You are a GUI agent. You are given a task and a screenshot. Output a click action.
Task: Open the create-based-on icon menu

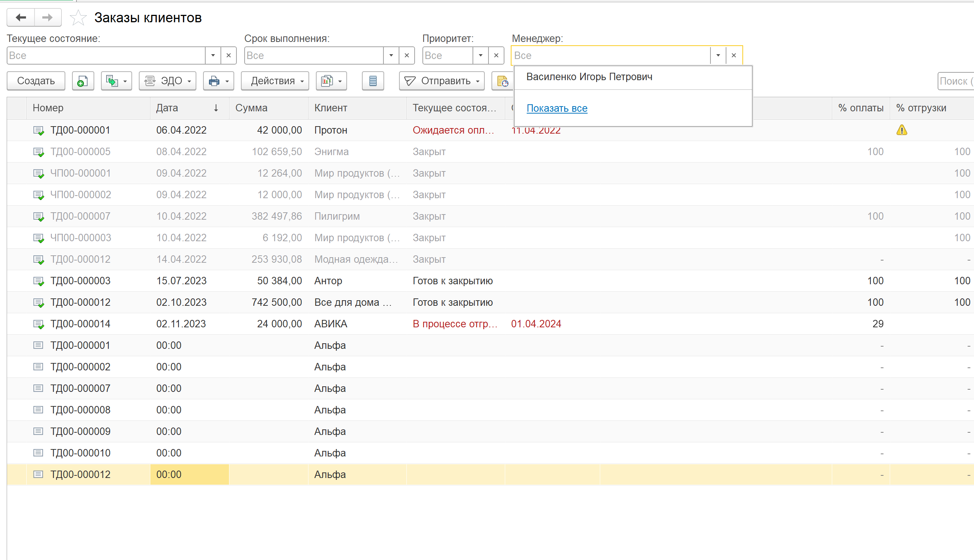116,81
